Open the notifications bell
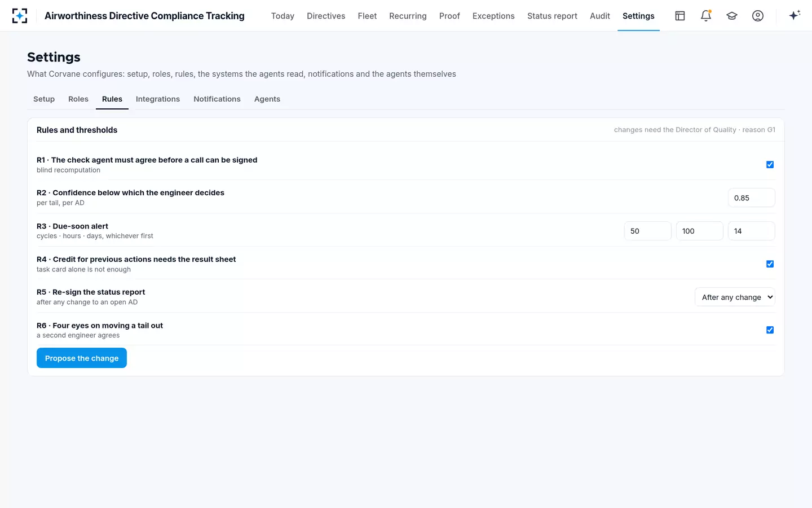The width and height of the screenshot is (812, 508). pos(706,16)
